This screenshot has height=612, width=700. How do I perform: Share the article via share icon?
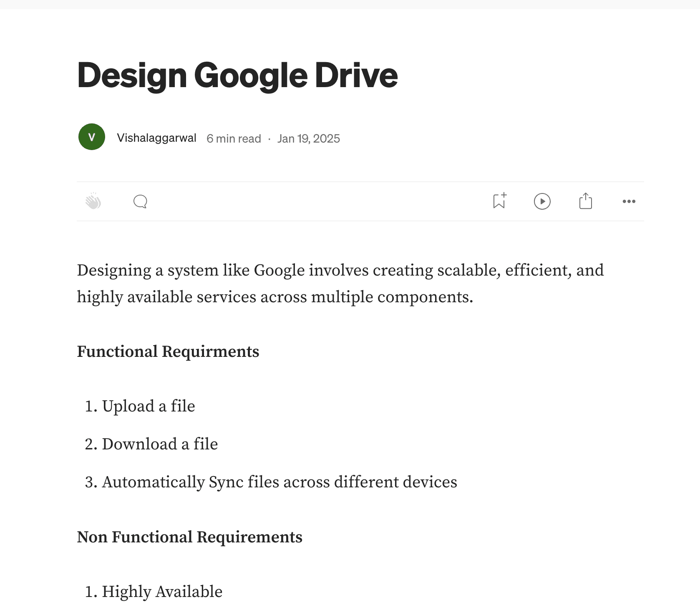(x=586, y=201)
